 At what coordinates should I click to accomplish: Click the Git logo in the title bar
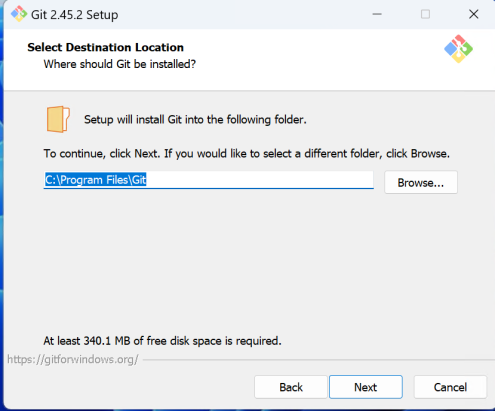(x=19, y=14)
